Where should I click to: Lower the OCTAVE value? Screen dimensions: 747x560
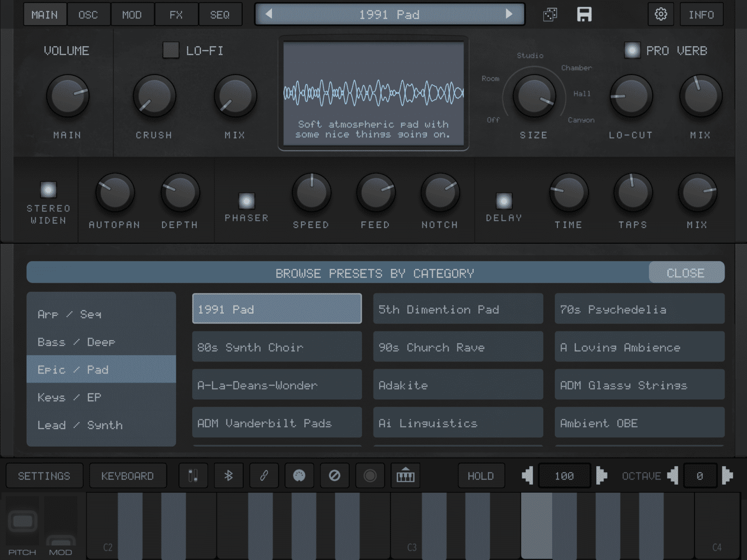(x=673, y=475)
